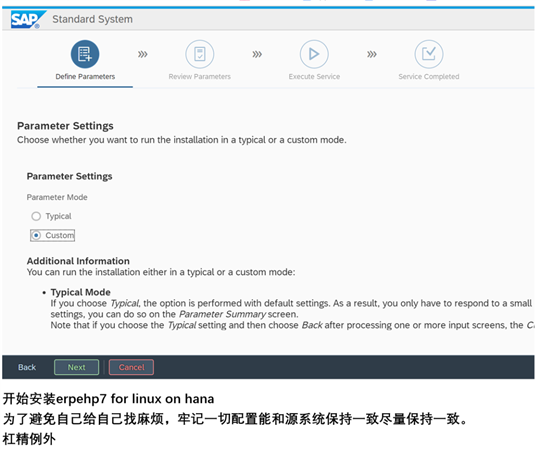Screen dimensions: 540x450
Task: Click the Typical Mode bullet heading
Action: point(81,292)
